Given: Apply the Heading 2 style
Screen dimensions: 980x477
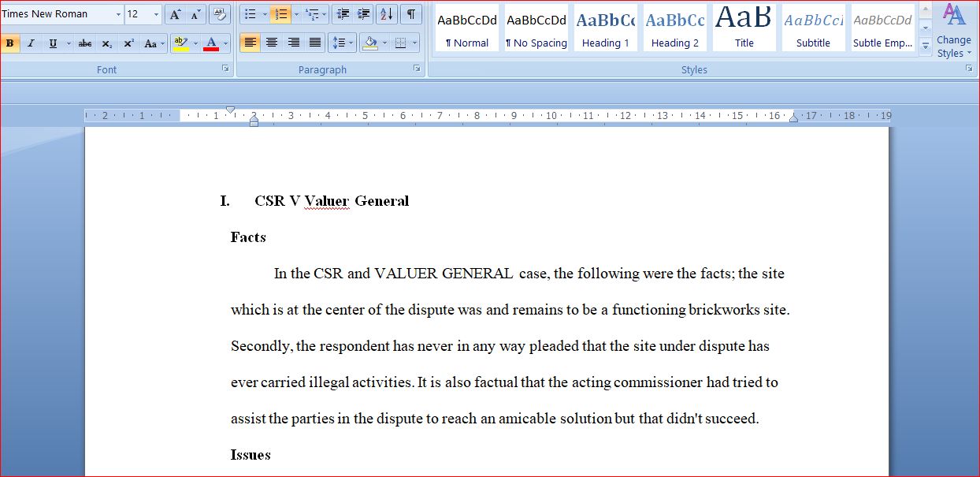Looking at the screenshot, I should (675, 28).
